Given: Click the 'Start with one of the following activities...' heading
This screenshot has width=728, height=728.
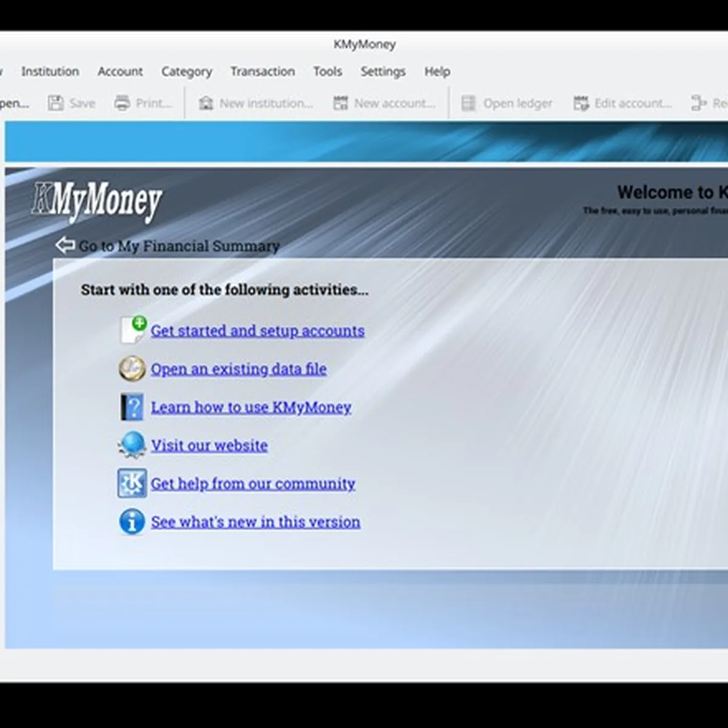Looking at the screenshot, I should 224,289.
